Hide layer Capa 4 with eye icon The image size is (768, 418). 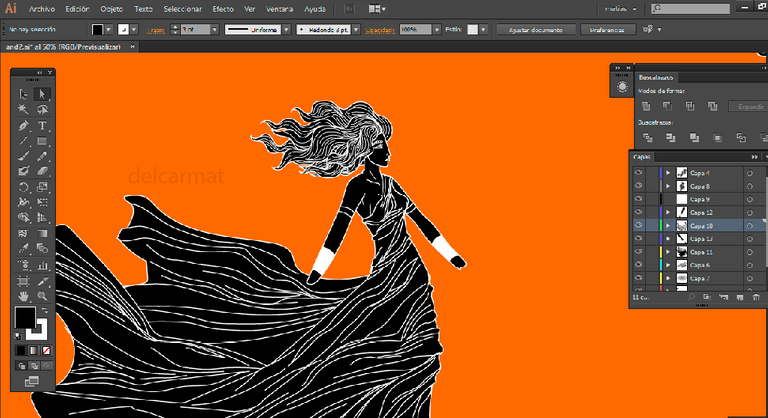point(638,173)
